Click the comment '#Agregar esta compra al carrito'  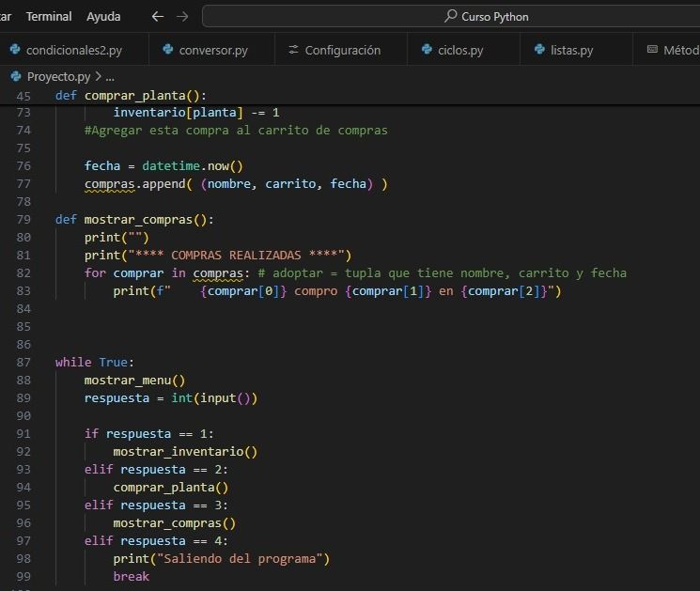click(236, 131)
